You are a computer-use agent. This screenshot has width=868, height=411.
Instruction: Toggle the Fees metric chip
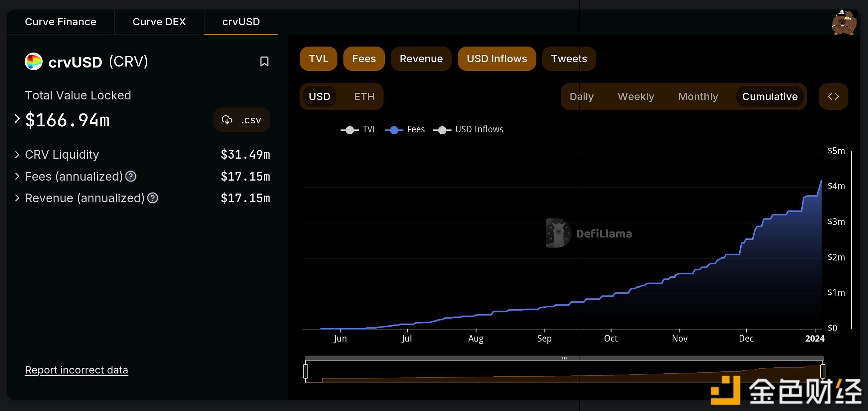[363, 59]
